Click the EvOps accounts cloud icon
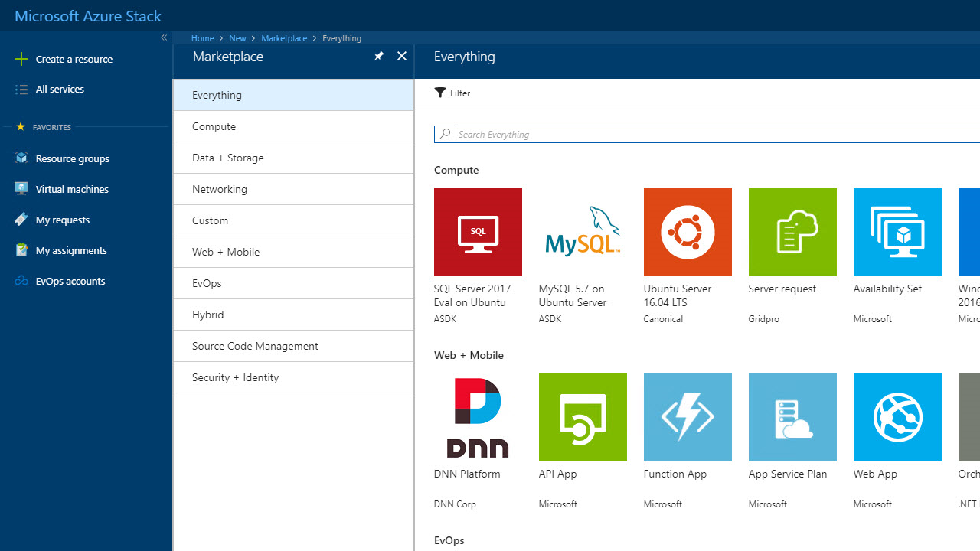The height and width of the screenshot is (551, 980). click(21, 281)
